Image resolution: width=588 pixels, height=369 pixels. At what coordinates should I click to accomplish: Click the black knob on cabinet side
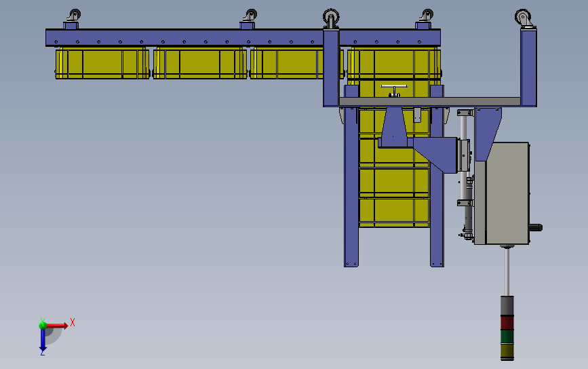pos(536,227)
